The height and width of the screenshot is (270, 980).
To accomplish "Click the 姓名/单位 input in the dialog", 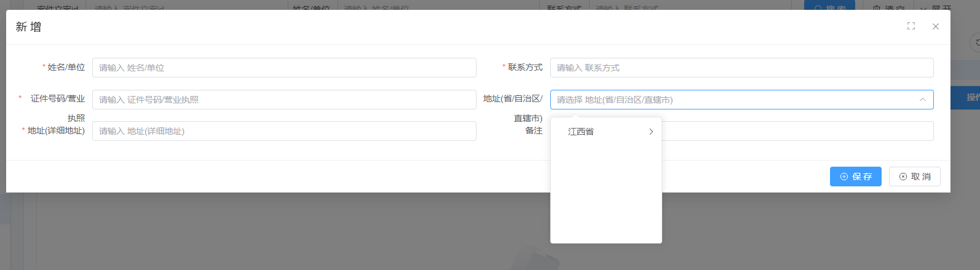I will [x=284, y=68].
